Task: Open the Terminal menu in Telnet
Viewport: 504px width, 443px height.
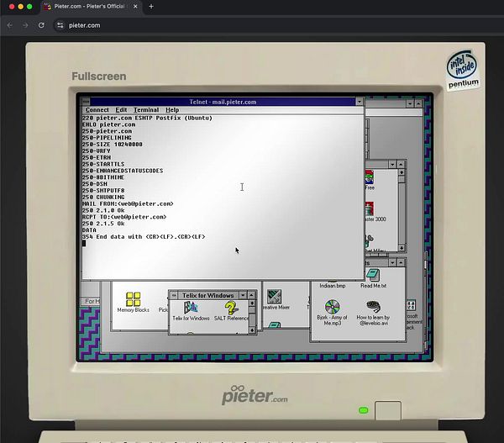Action: [x=146, y=110]
